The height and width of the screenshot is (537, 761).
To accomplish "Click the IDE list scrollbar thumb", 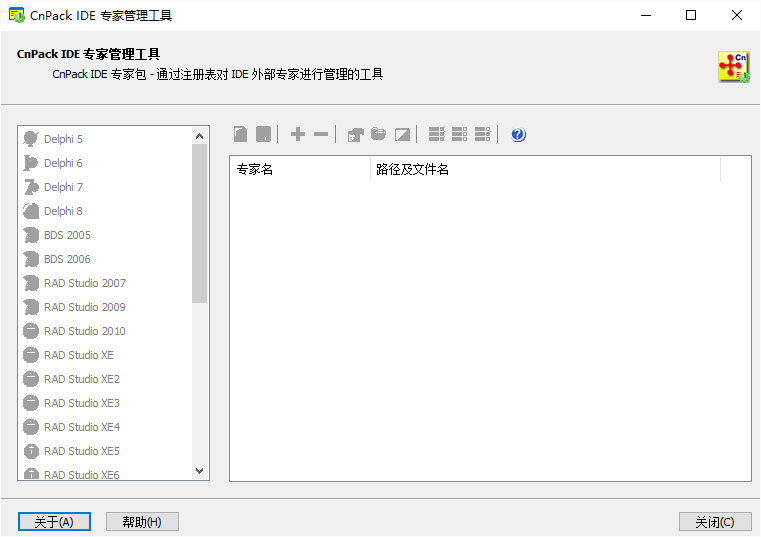I will pos(199,223).
